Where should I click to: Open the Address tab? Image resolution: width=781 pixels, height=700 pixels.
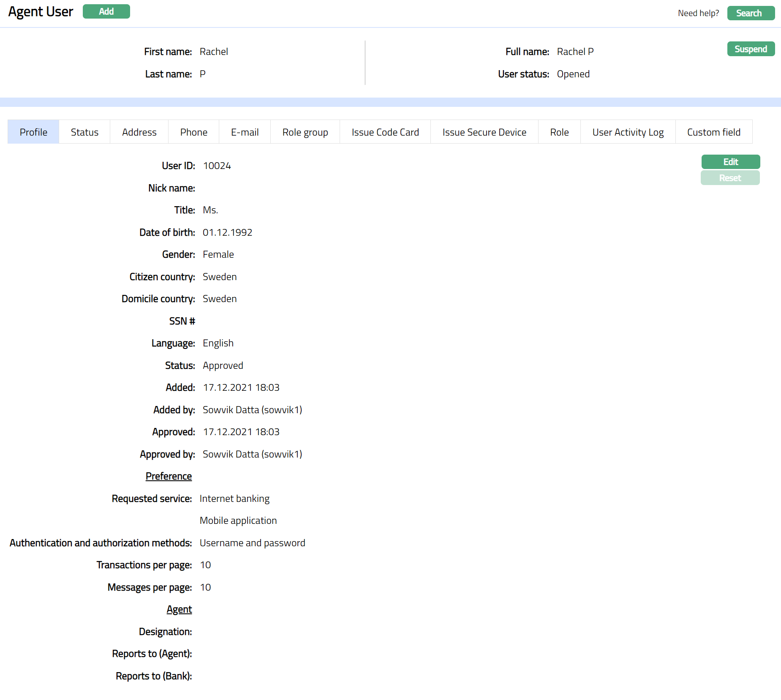[x=139, y=132]
